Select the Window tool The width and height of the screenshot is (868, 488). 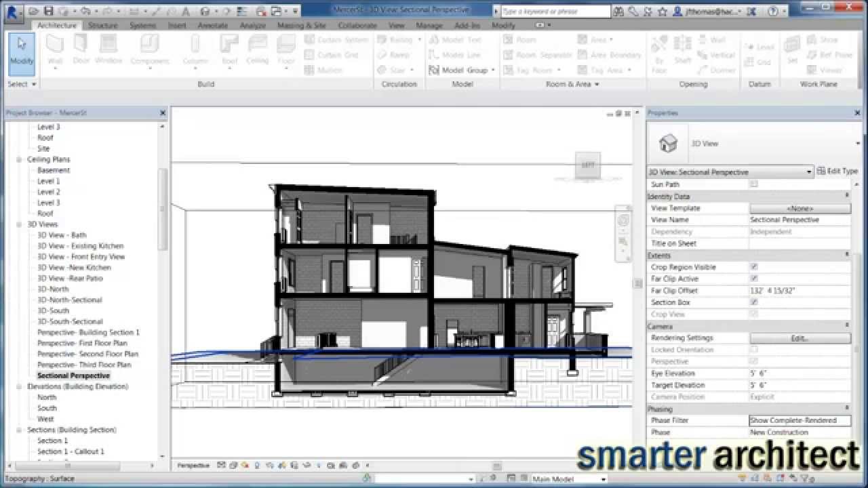coord(107,51)
